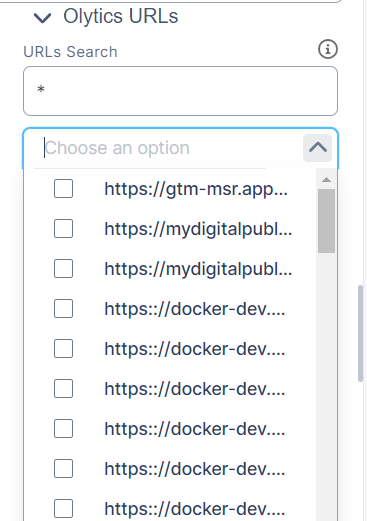Check the gtm-msr.app URL checkbox
Viewport: 367px width, 521px height.
coord(63,188)
